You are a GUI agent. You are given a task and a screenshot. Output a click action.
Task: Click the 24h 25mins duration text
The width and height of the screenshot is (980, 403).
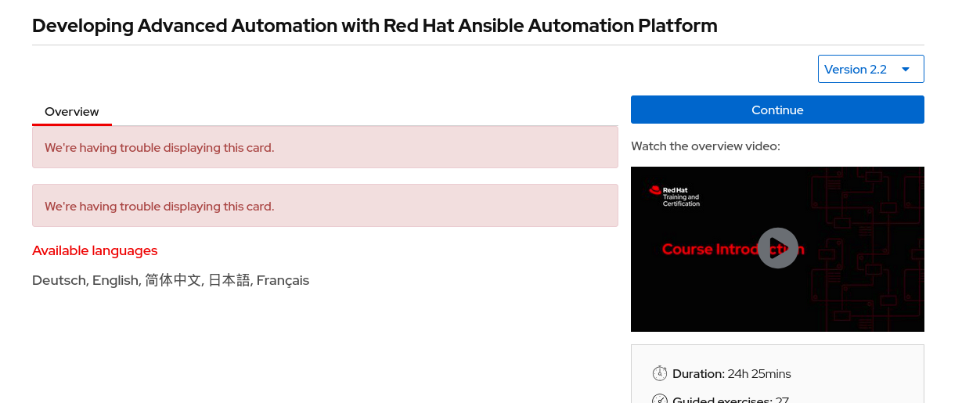tap(759, 373)
